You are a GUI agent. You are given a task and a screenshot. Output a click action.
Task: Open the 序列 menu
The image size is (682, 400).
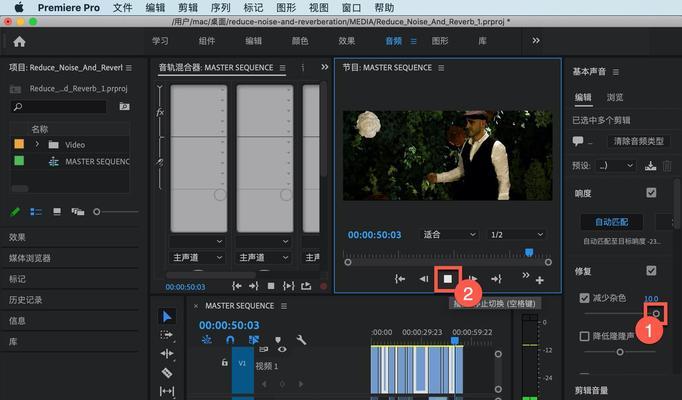(x=221, y=8)
